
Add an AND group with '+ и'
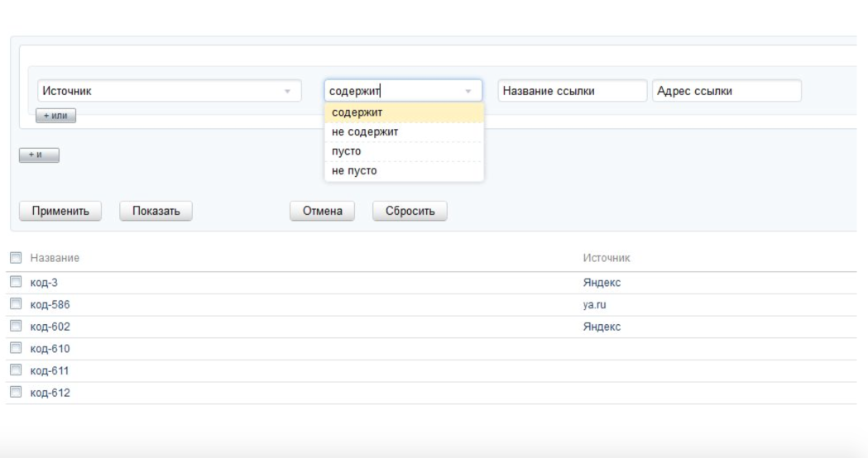pyautogui.click(x=39, y=155)
